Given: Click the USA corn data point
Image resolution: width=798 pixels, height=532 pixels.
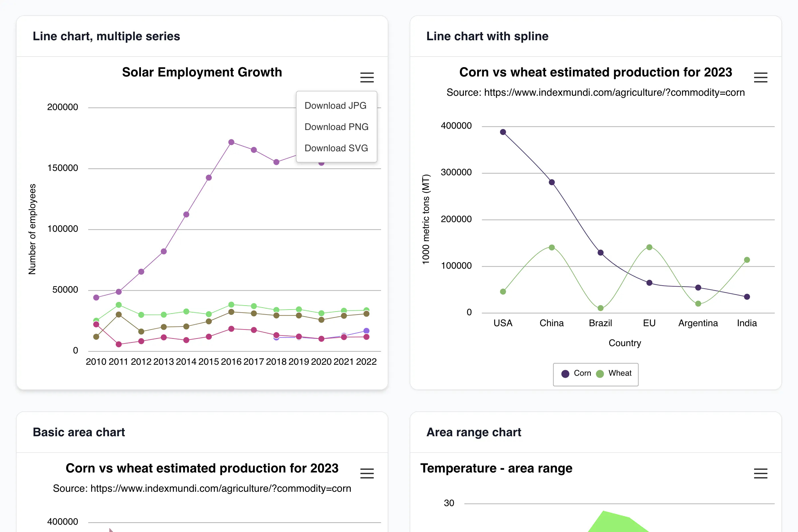Looking at the screenshot, I should click(503, 132).
